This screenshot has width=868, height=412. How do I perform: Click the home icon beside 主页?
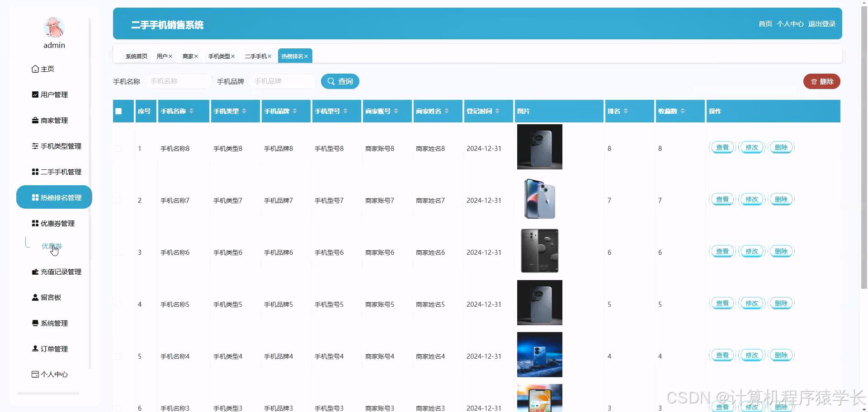click(35, 69)
